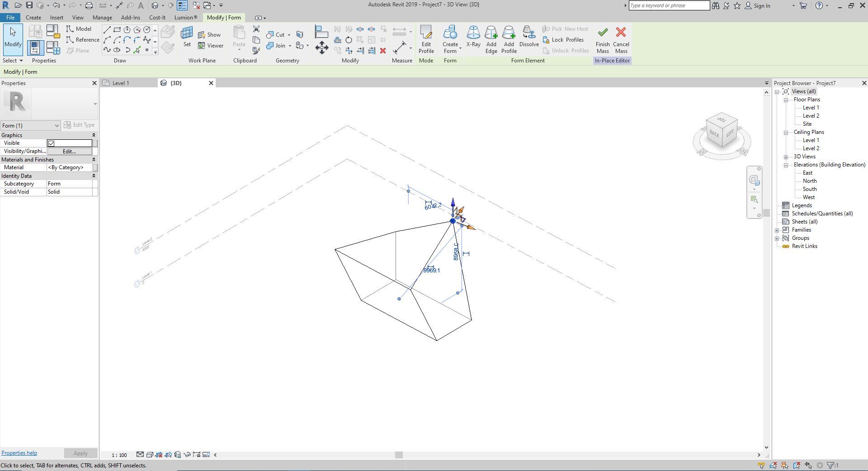Click Cancel Mass red X
This screenshot has width=868, height=471.
(x=621, y=39)
